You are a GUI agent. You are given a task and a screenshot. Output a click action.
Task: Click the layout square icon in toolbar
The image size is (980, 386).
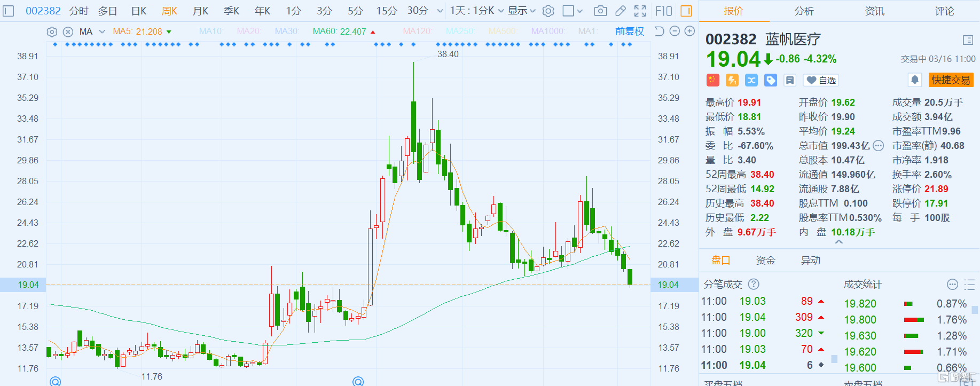coord(569,11)
